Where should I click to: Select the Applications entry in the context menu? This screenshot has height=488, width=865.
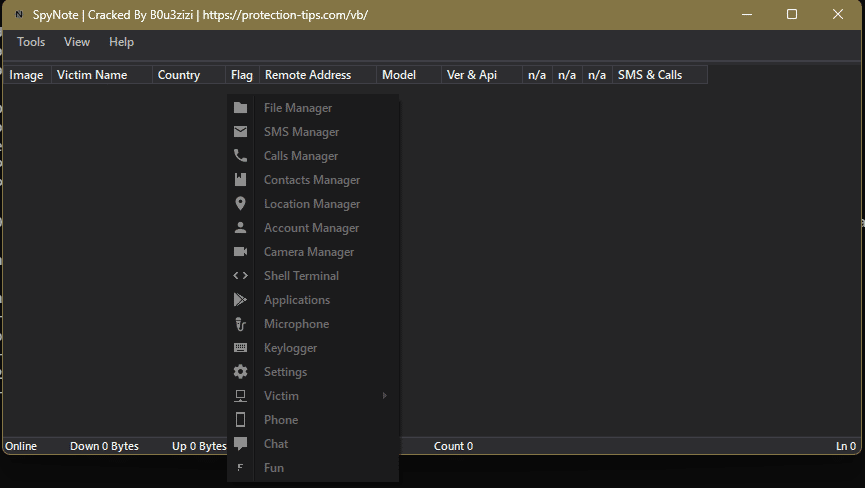pyautogui.click(x=296, y=300)
